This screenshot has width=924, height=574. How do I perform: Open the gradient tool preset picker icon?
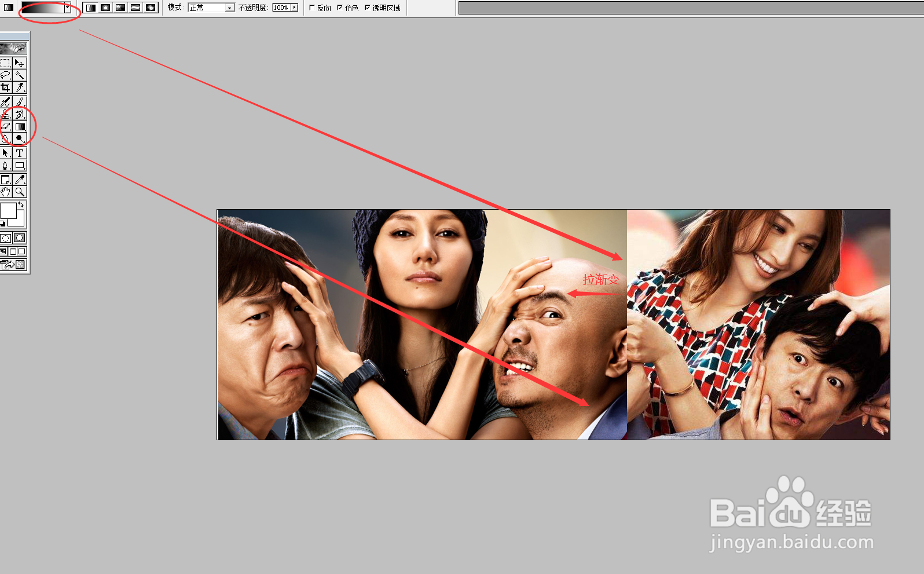pos(9,8)
